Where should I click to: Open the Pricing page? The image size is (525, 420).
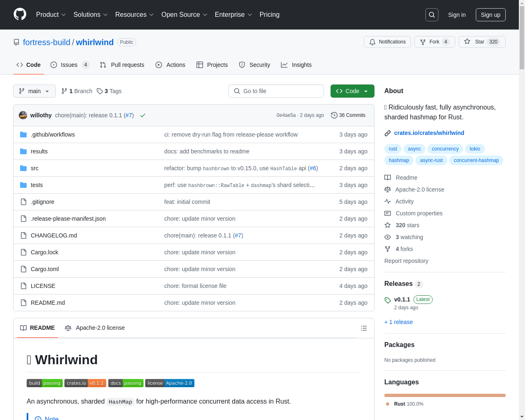pos(269,15)
